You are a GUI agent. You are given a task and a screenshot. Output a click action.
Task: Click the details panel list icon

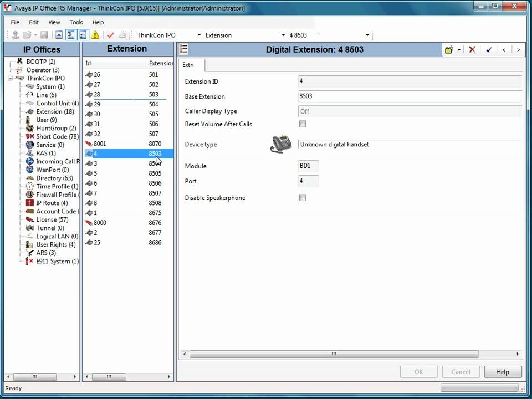click(183, 49)
